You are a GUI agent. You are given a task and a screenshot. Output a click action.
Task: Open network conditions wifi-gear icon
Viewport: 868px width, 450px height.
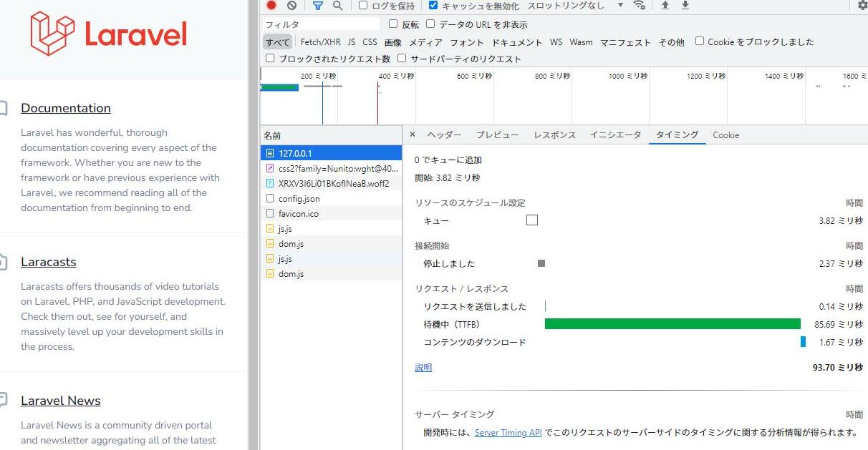tap(639, 5)
